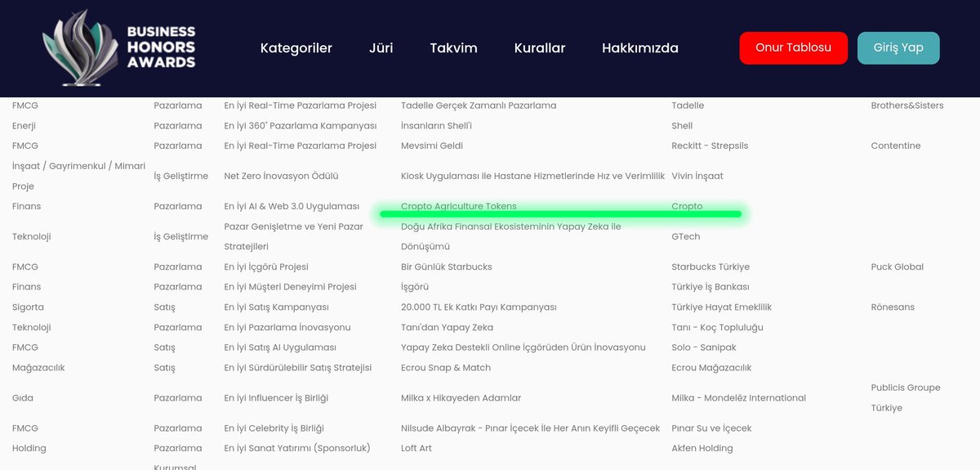This screenshot has width=980, height=470.
Task: Click En İyi Sürdürülebilir Satış Stratejisi category
Action: coord(298,368)
